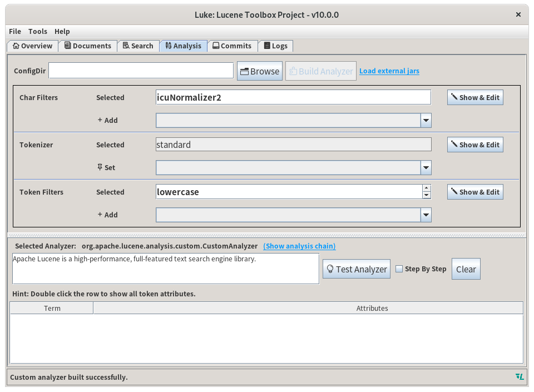Open the File menu
Image resolution: width=534 pixels, height=392 pixels.
click(x=15, y=31)
